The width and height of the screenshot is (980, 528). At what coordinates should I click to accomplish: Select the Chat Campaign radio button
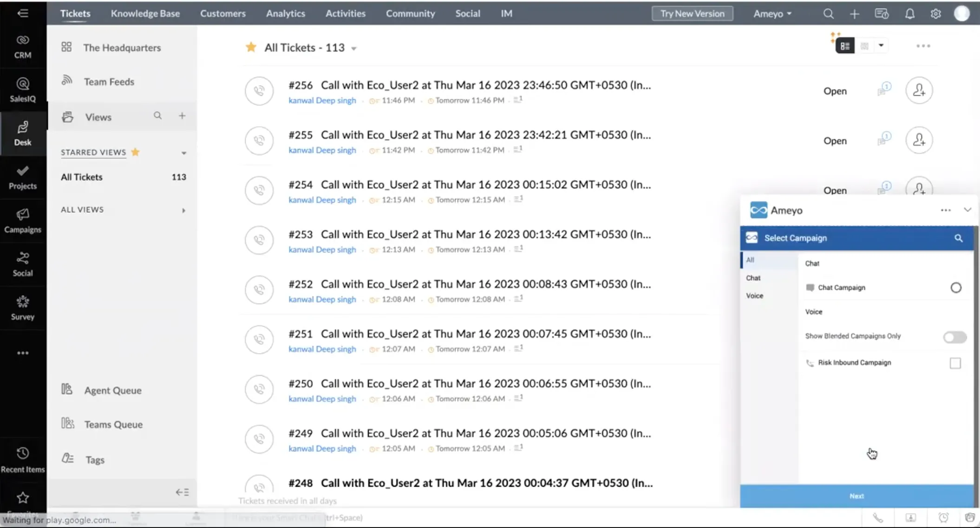point(955,288)
